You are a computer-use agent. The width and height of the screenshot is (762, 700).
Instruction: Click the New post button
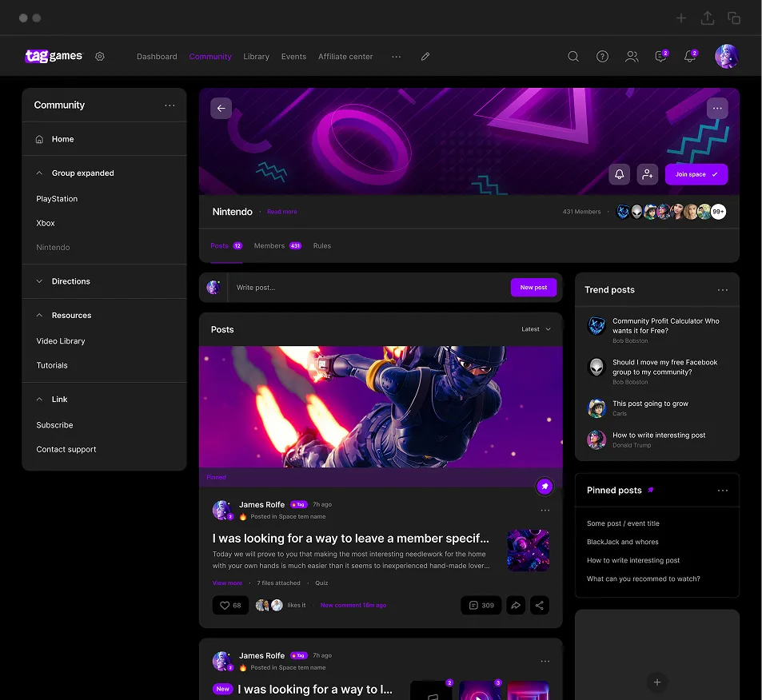pyautogui.click(x=533, y=288)
